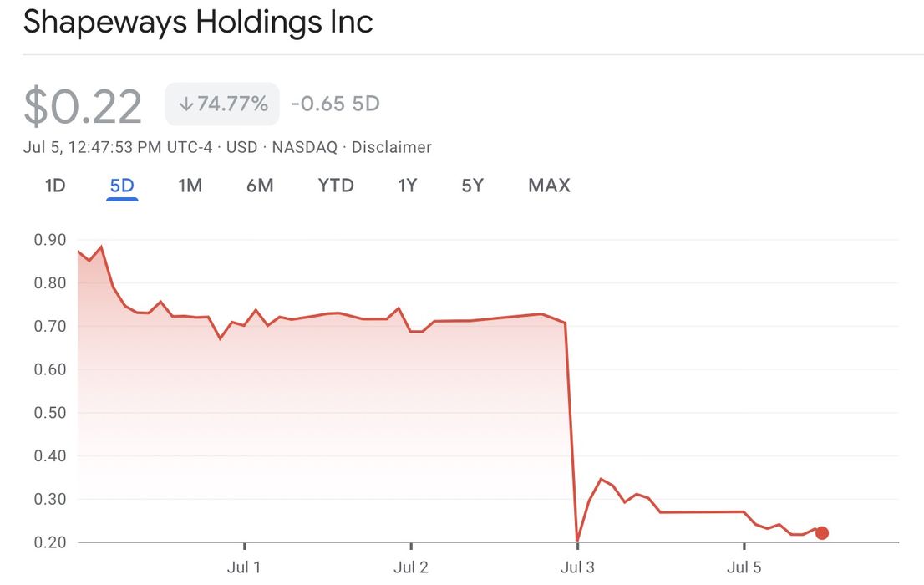
Task: Select the Jul 3 date marker
Action: pyautogui.click(x=577, y=567)
